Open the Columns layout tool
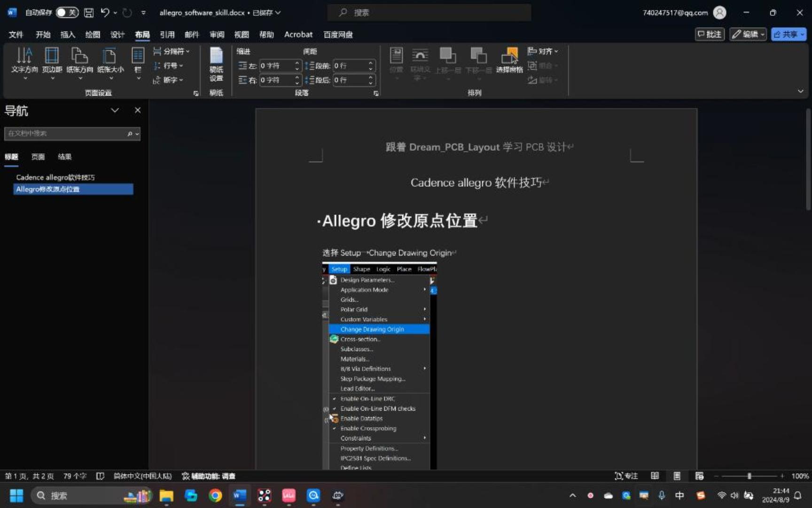This screenshot has height=508, width=812. (138, 63)
